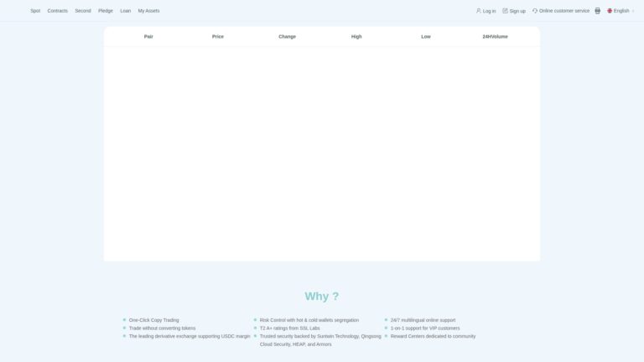
Task: Sort by the 24HVolume column header
Action: pos(495,37)
